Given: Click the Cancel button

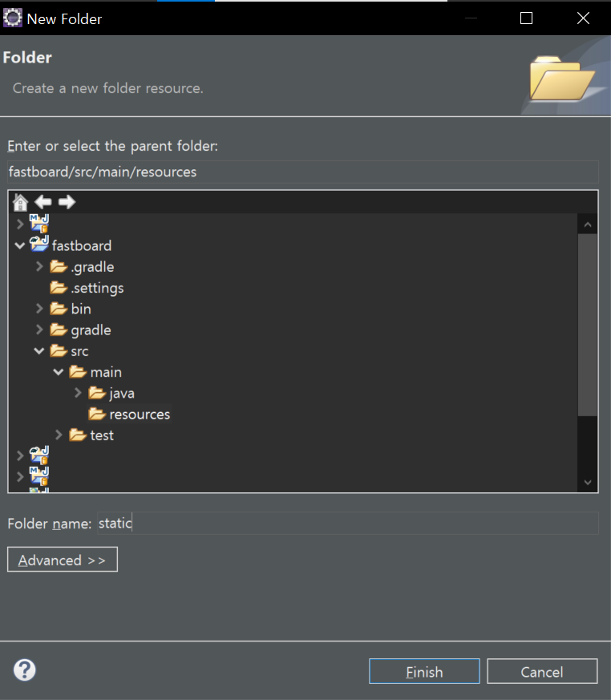Looking at the screenshot, I should 542,671.
